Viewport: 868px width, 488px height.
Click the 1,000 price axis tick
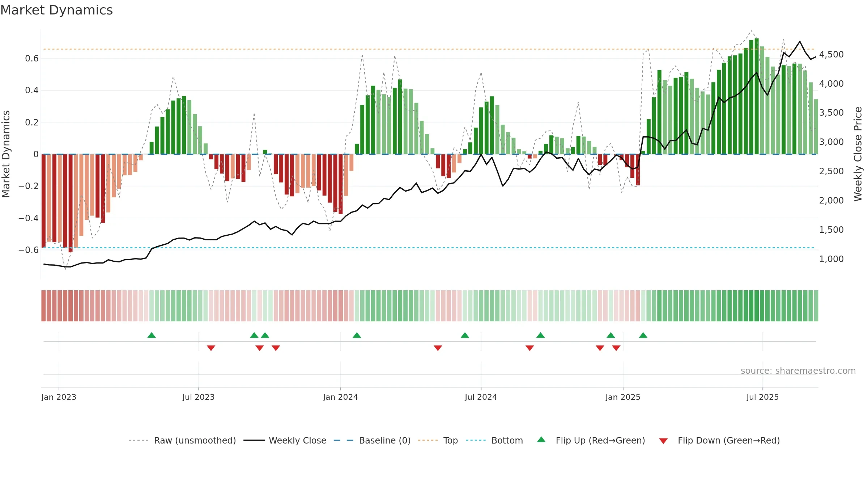pos(831,259)
